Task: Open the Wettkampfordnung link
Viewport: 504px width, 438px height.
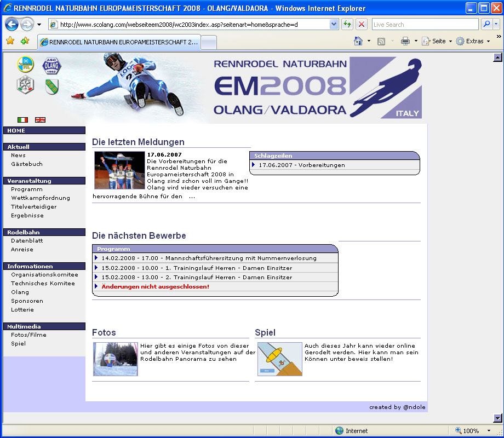Action: click(x=41, y=198)
